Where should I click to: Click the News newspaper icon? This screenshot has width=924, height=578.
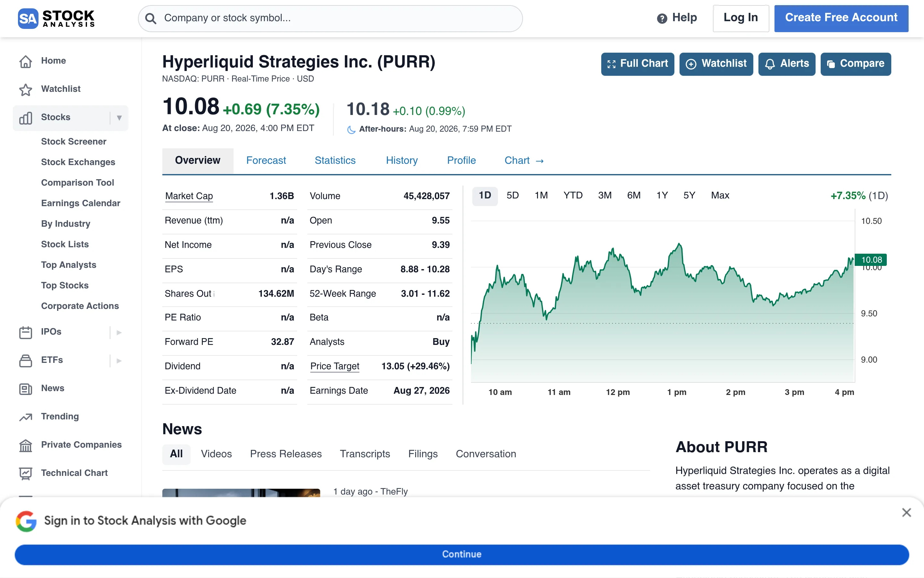pyautogui.click(x=26, y=389)
